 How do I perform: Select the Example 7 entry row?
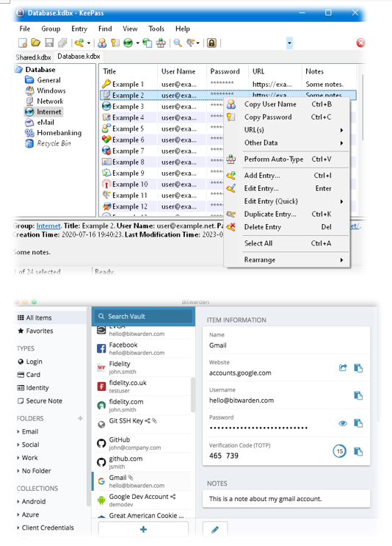click(164, 151)
